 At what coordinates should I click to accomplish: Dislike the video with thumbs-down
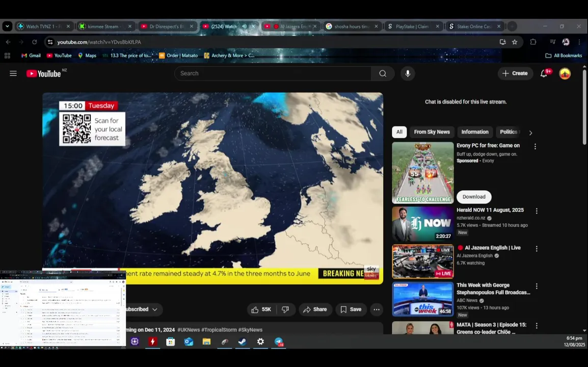286,309
